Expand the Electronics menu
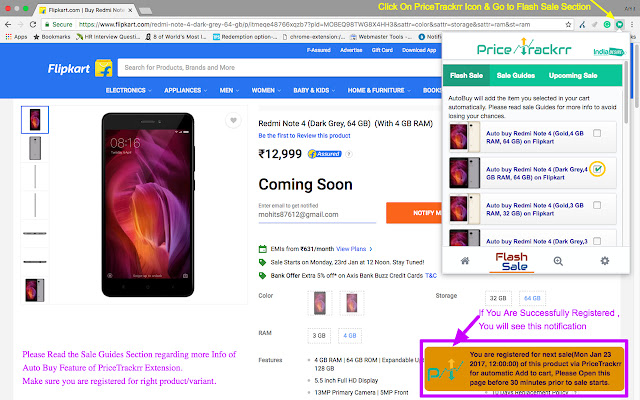The width and height of the screenshot is (640, 400). tap(129, 90)
